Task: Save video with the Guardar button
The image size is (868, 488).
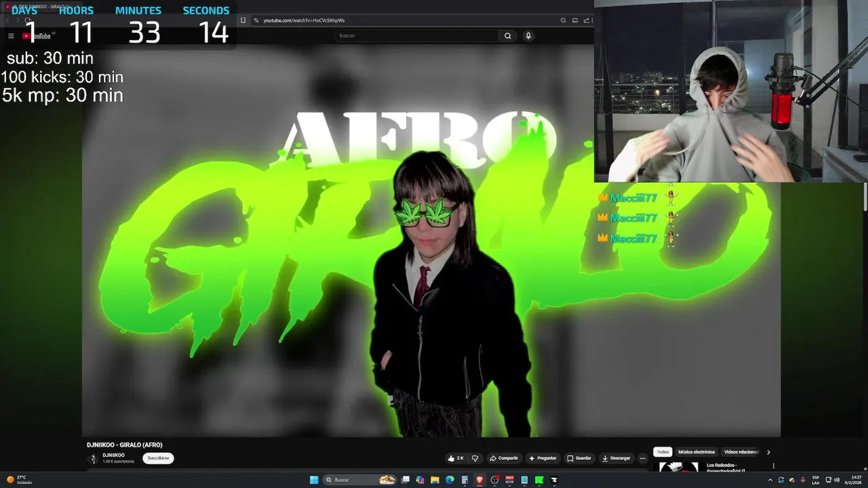Action: (579, 458)
